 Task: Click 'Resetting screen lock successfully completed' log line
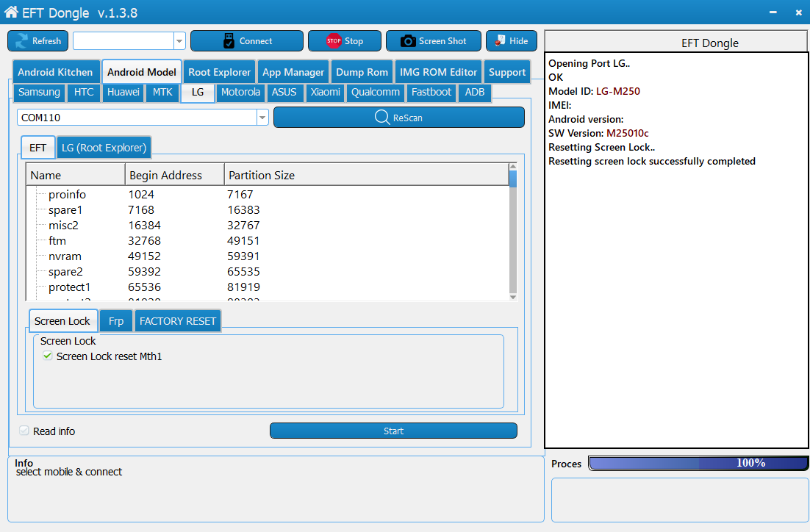pos(651,161)
